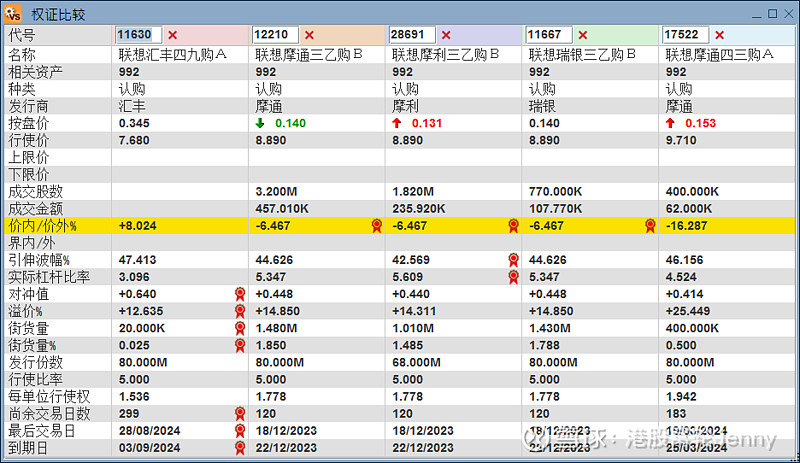Remove warrant 11630 with its red X
This screenshot has height=463, width=800.
coord(172,35)
